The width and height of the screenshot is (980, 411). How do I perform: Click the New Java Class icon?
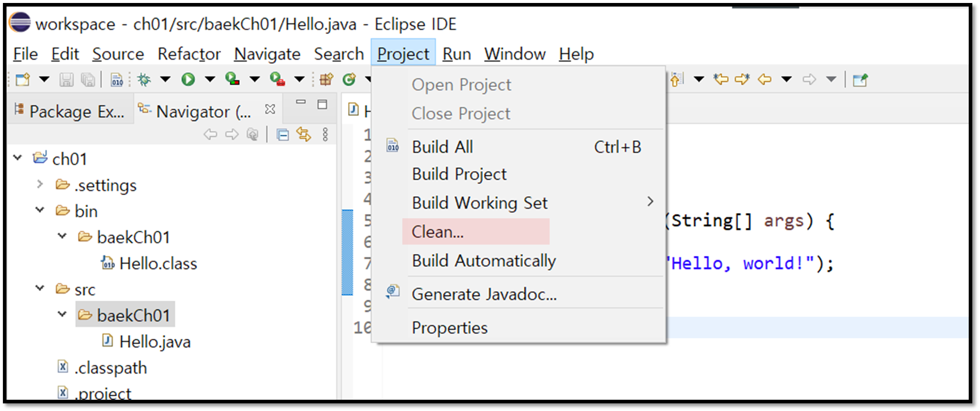(349, 79)
